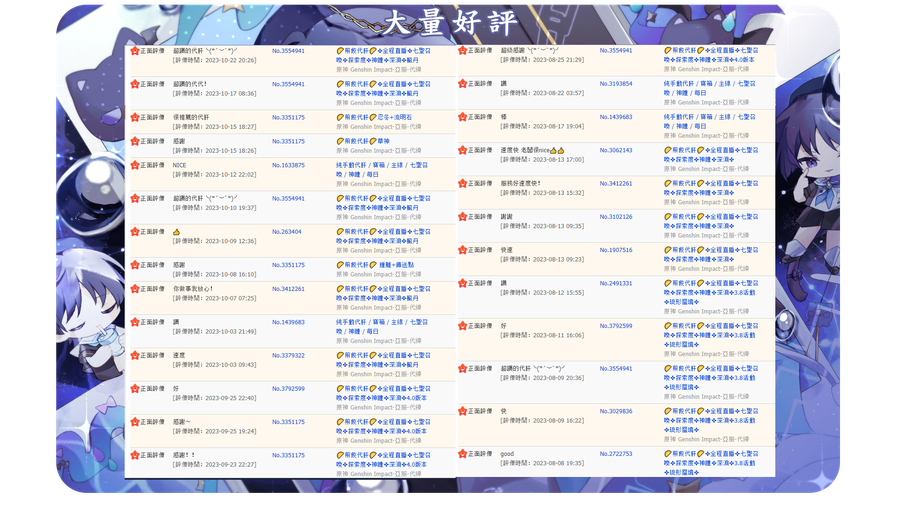Select the star icon for the 2023-08-12 15:55 review
The image size is (900, 506).
coord(463,283)
